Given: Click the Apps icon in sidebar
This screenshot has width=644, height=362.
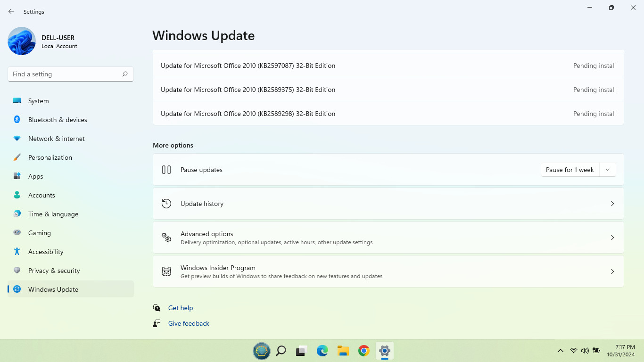Looking at the screenshot, I should click(x=17, y=176).
